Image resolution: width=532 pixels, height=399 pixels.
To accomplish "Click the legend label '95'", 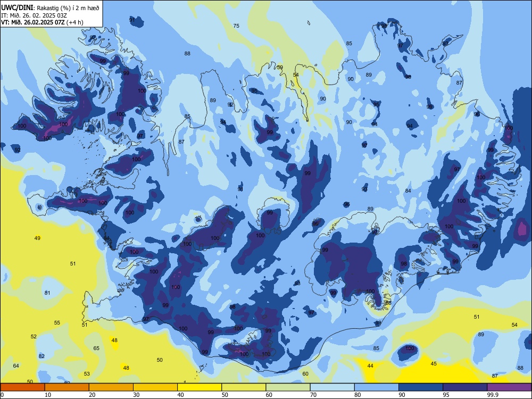I will 446,395.
